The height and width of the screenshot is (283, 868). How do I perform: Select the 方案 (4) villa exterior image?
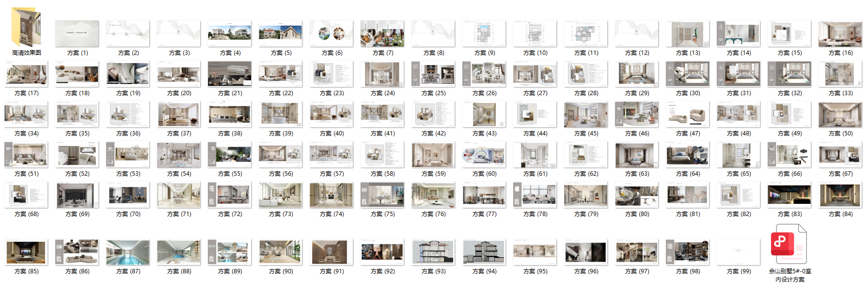click(230, 33)
